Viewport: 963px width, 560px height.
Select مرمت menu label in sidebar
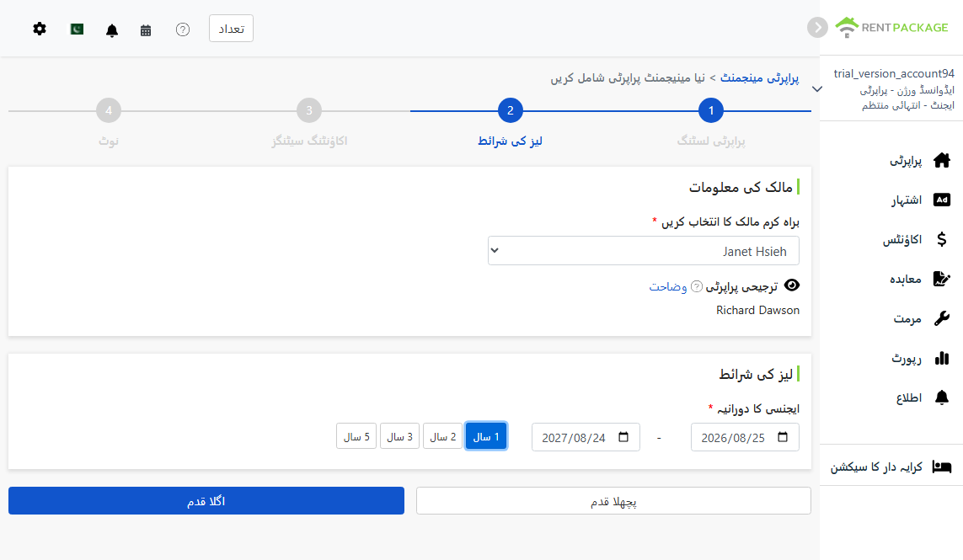[907, 318]
